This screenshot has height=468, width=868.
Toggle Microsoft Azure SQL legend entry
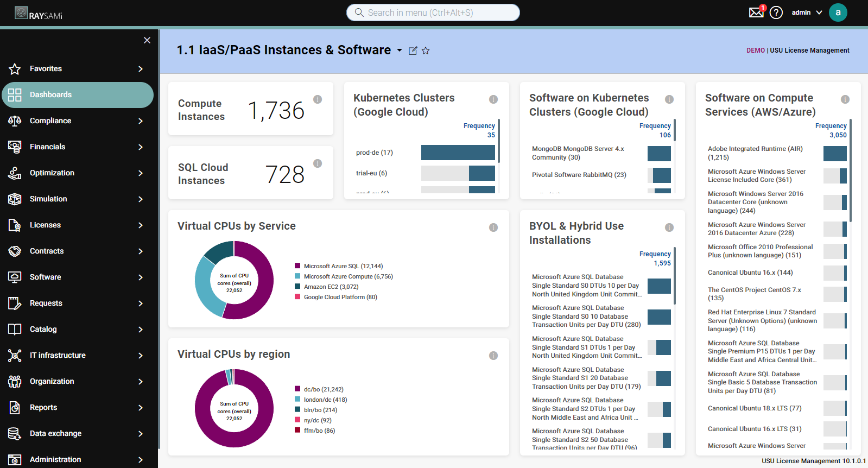339,266
